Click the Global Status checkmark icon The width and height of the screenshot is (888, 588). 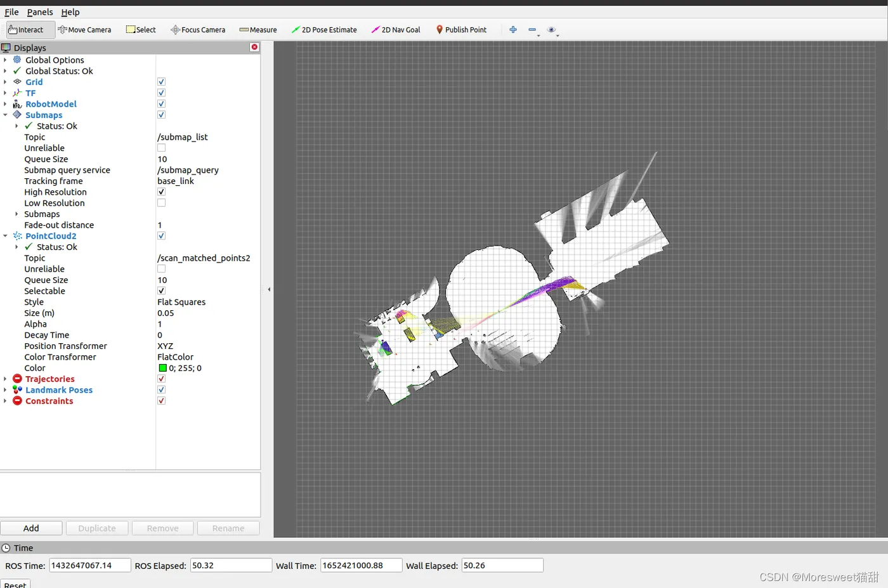coord(17,71)
